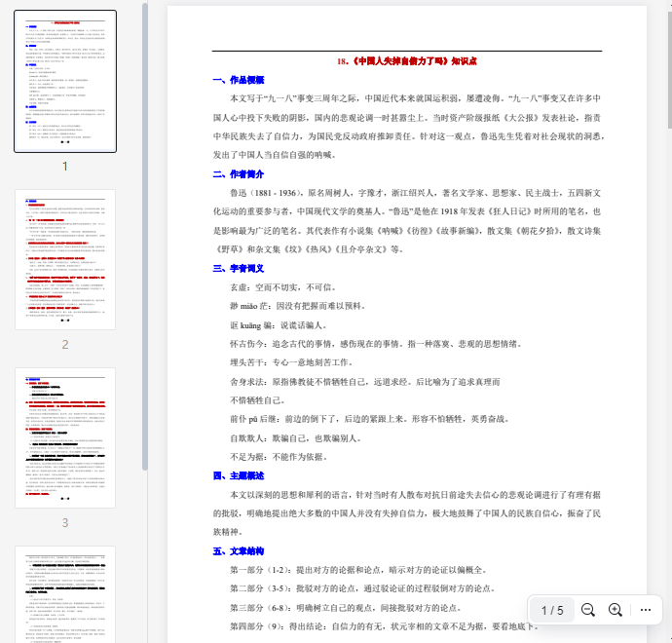Click page number label 2 under thumbnail
This screenshot has height=643, width=672.
pos(65,344)
